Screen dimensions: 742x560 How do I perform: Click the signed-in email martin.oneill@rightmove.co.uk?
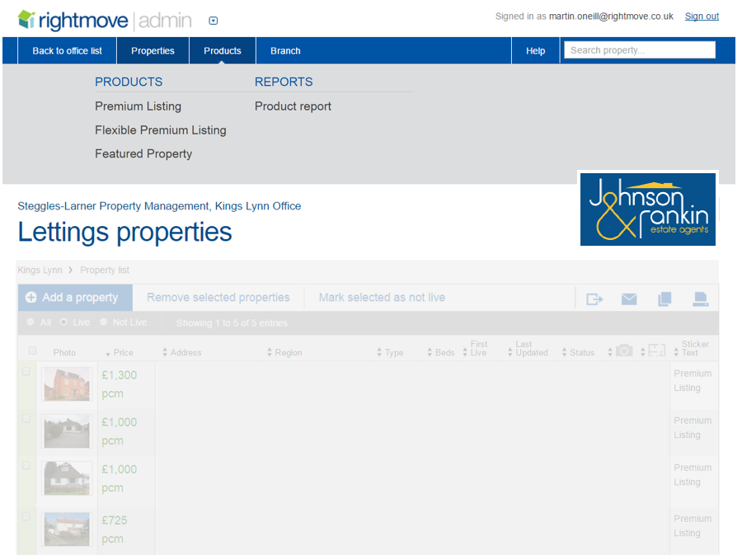tap(611, 16)
